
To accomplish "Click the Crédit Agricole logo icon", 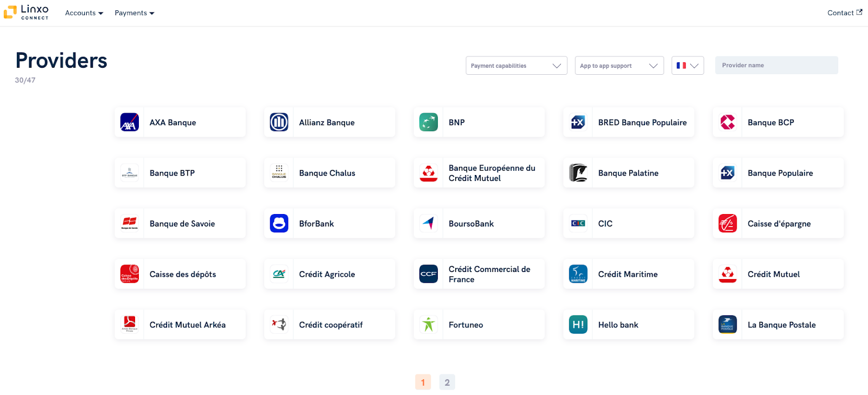I will tap(279, 274).
